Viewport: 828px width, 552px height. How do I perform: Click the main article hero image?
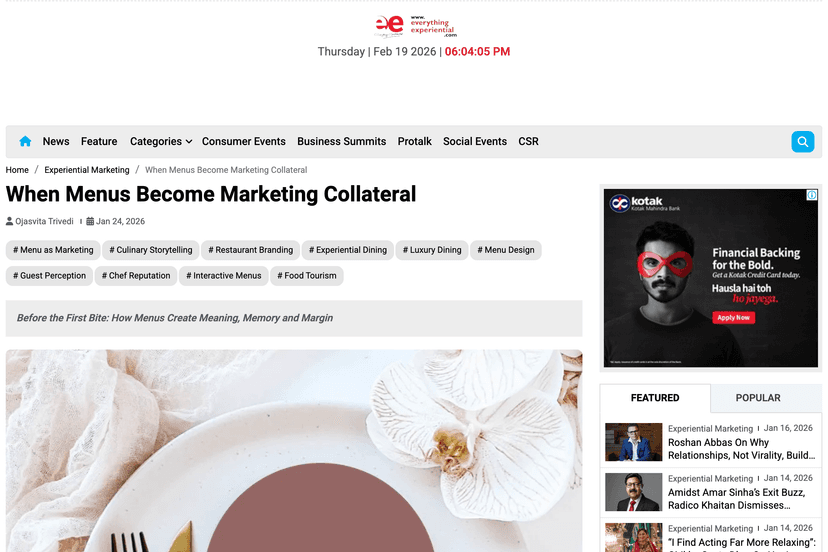[294, 451]
